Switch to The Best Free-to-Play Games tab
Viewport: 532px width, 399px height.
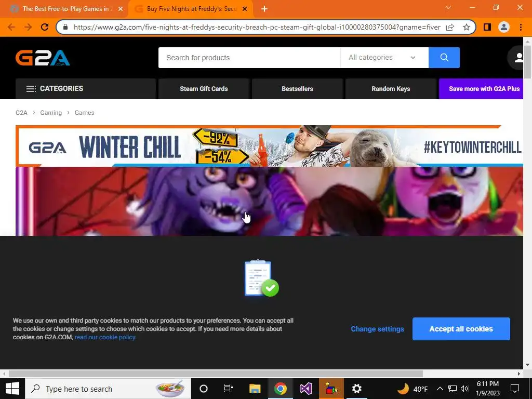point(67,9)
